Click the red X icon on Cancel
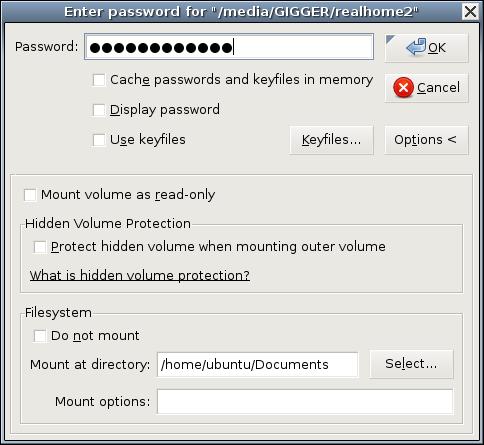Image resolution: width=484 pixels, height=445 pixels. pyautogui.click(x=403, y=87)
